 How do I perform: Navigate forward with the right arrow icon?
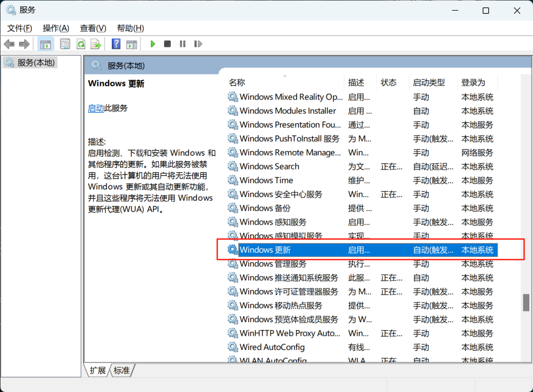point(24,43)
